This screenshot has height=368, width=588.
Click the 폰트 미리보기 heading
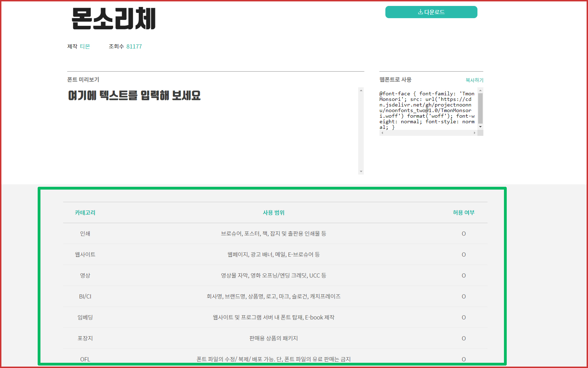point(83,80)
